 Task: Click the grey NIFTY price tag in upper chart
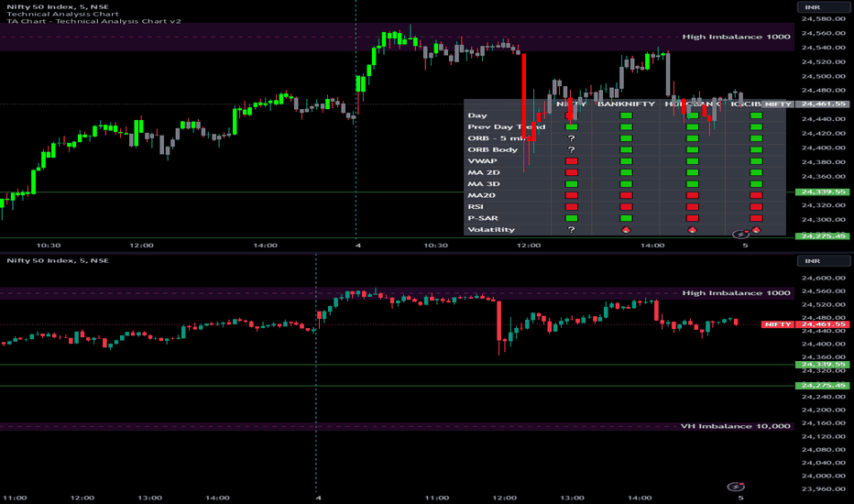(778, 104)
